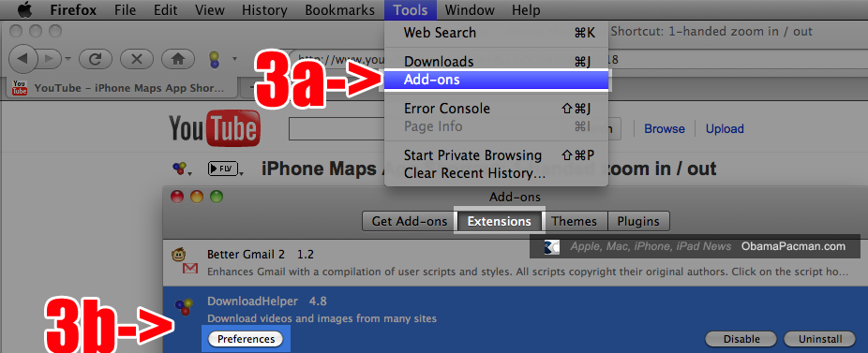This screenshot has height=353, width=868.
Task: Switch to the Themes tab
Action: pyautogui.click(x=574, y=221)
